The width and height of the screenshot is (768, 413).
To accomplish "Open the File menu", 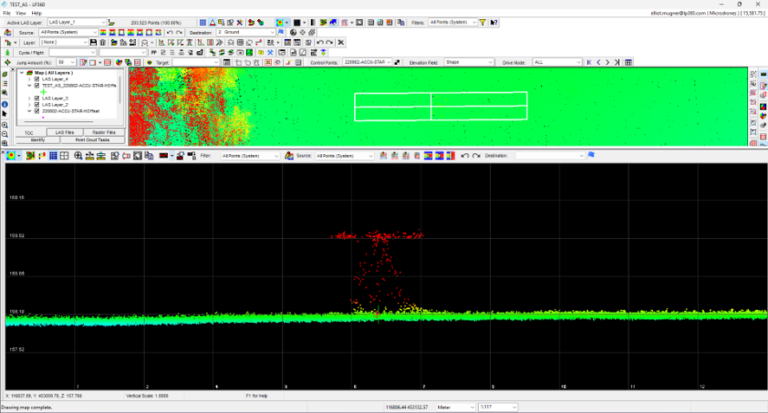I will point(6,13).
